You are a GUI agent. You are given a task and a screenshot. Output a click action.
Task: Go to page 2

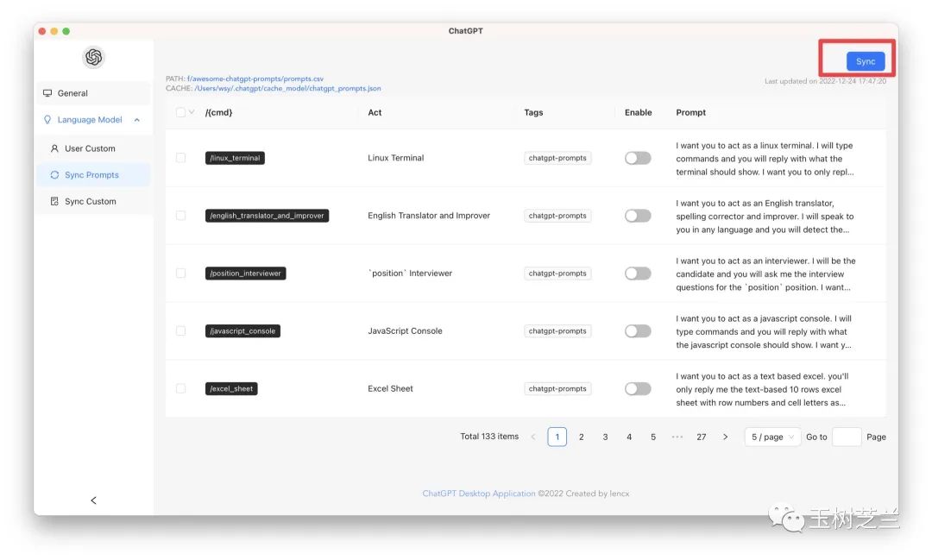tap(582, 437)
